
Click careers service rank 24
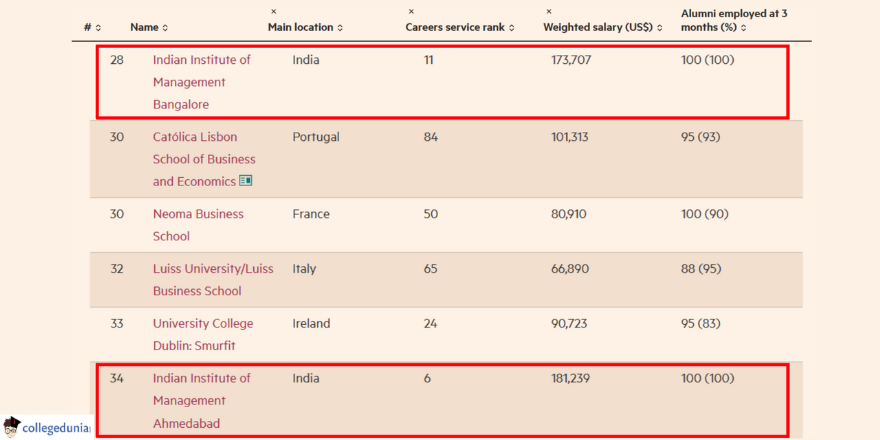click(x=430, y=324)
